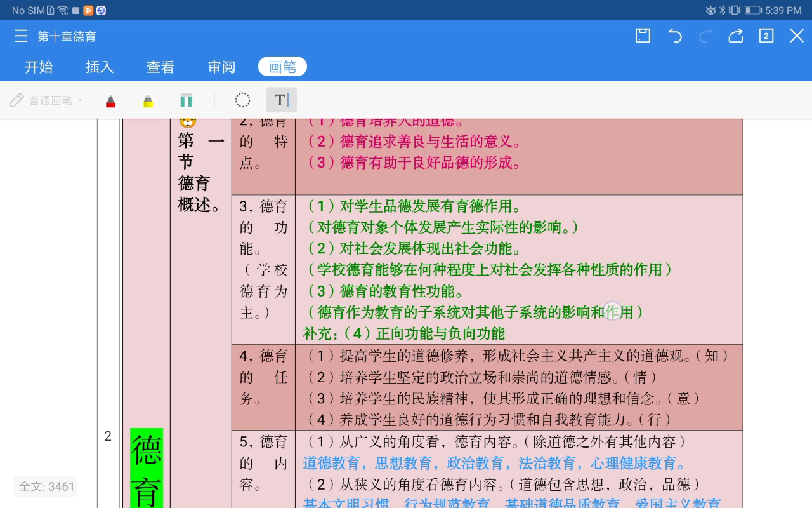The width and height of the screenshot is (812, 508).
Task: Select the red marker pen
Action: tap(111, 100)
